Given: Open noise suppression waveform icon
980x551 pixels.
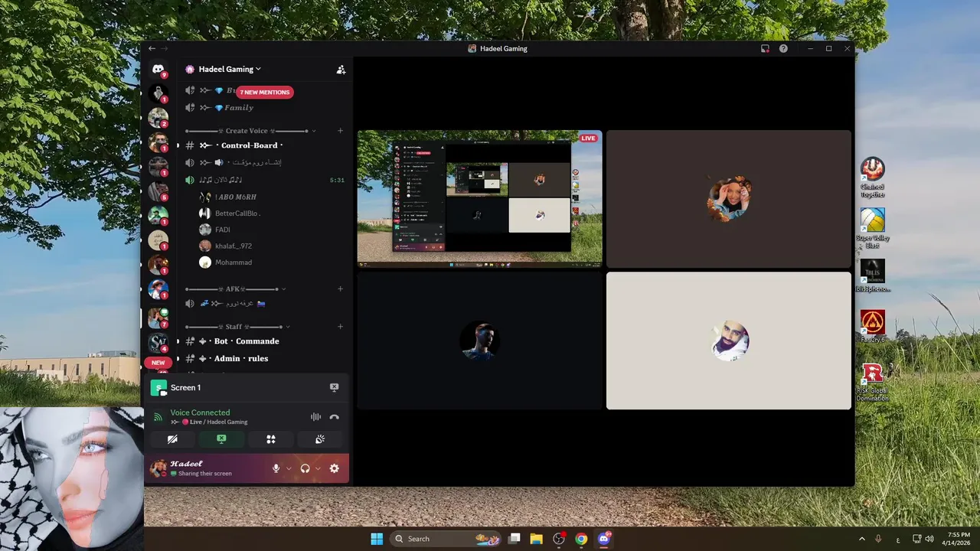Looking at the screenshot, I should tap(315, 417).
